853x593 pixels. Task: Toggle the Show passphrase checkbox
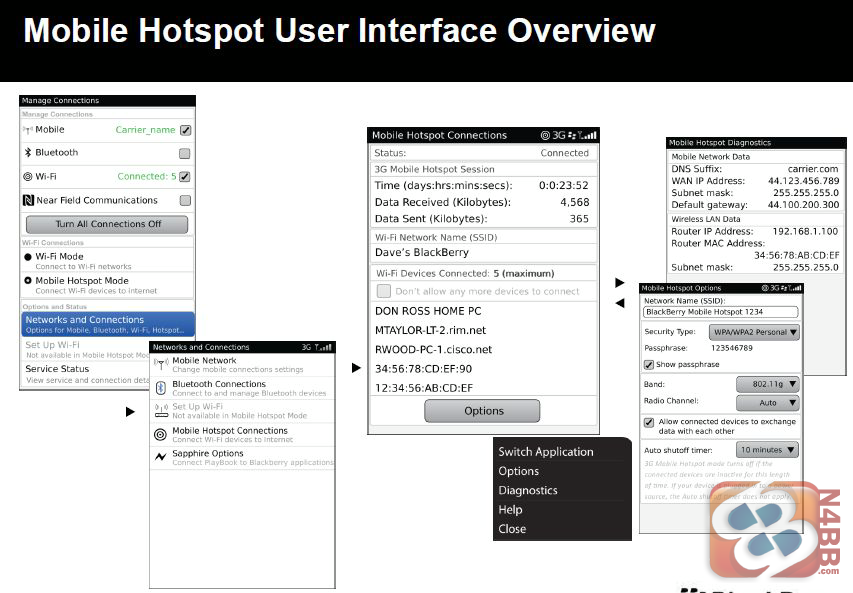(649, 365)
